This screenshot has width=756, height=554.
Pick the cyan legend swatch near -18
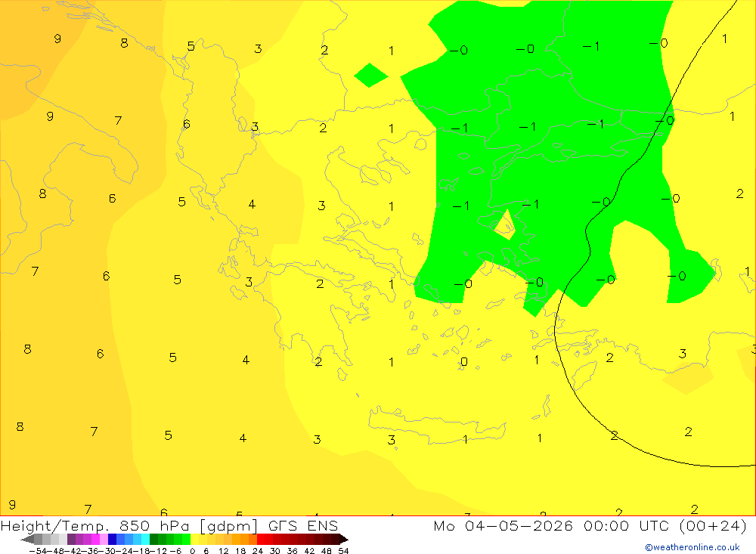[x=145, y=539]
